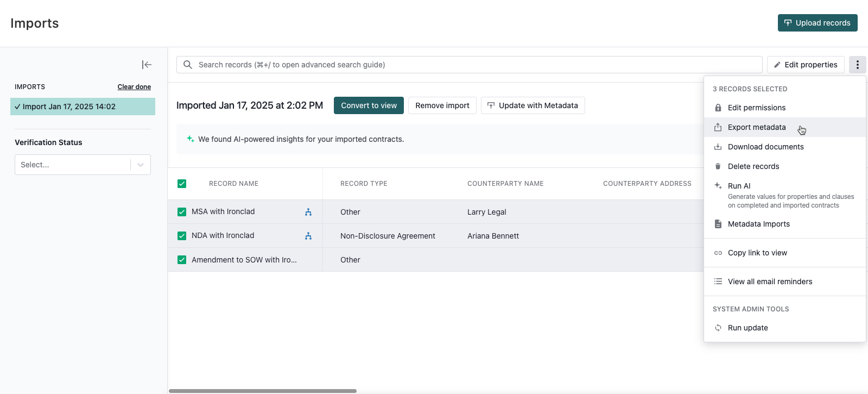Viewport: 868px width, 394px height.
Task: Click the trash icon beside Delete records
Action: pyautogui.click(x=718, y=166)
